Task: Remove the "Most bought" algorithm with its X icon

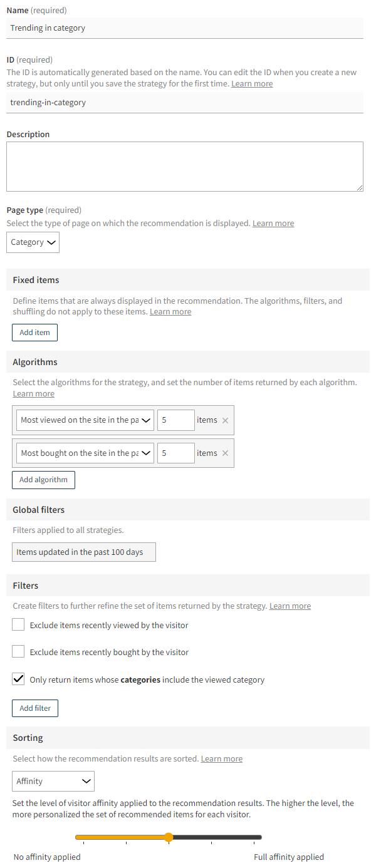Action: [x=225, y=453]
